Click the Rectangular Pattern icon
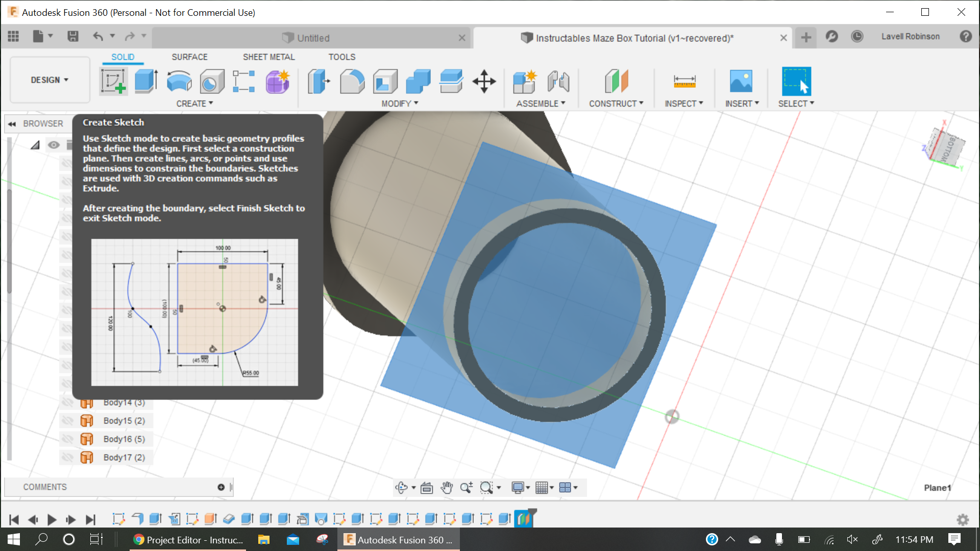Viewport: 980px width, 551px height. (x=244, y=82)
